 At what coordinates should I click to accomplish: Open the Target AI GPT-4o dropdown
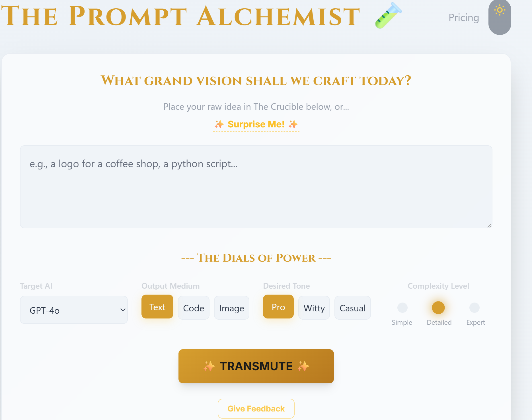74,310
